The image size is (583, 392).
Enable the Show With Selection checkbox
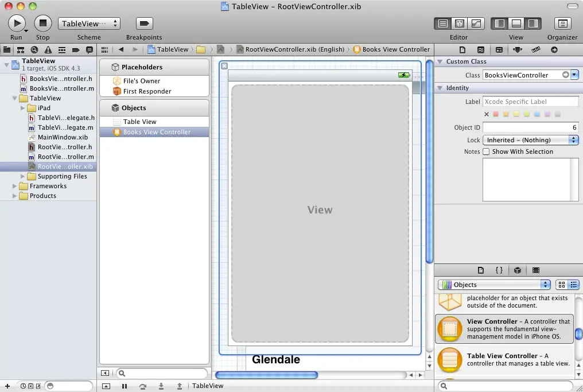point(486,152)
